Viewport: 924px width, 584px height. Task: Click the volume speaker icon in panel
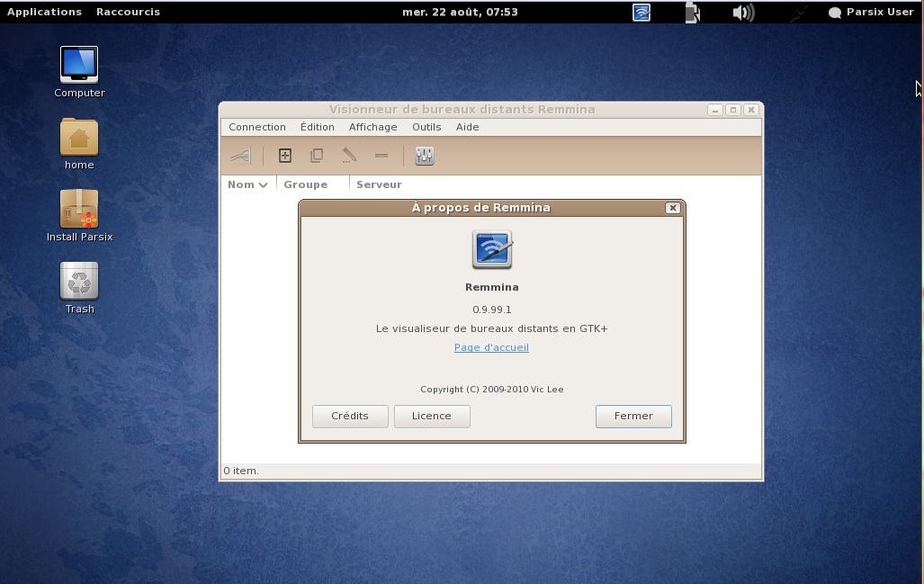coord(743,13)
